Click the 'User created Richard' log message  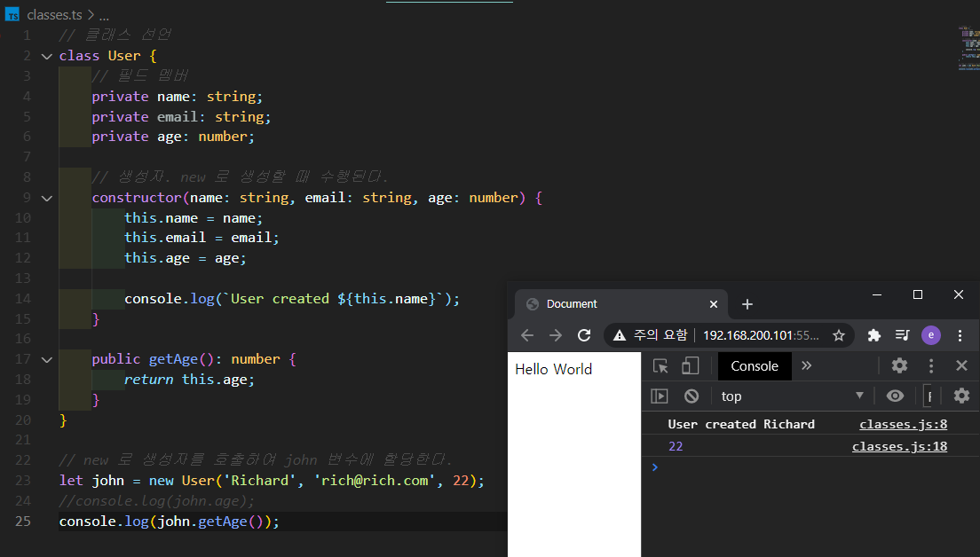point(741,425)
